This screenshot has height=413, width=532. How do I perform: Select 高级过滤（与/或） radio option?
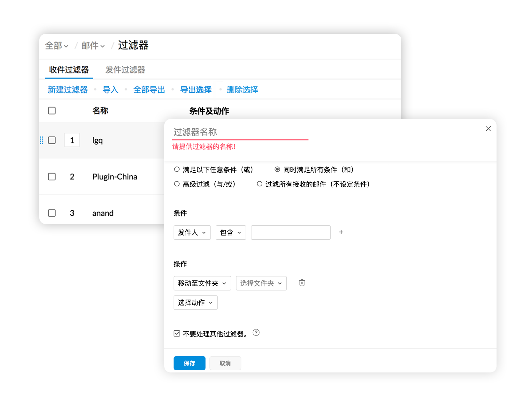177,184
